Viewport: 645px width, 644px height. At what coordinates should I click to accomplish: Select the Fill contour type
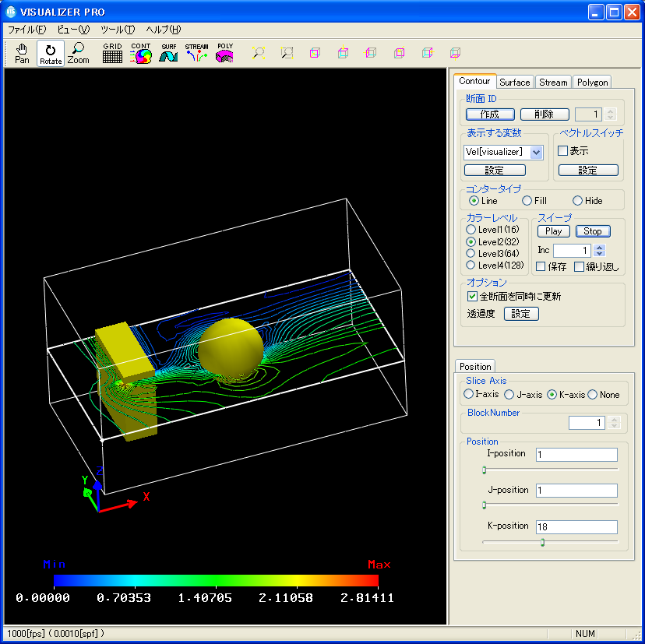click(x=527, y=201)
